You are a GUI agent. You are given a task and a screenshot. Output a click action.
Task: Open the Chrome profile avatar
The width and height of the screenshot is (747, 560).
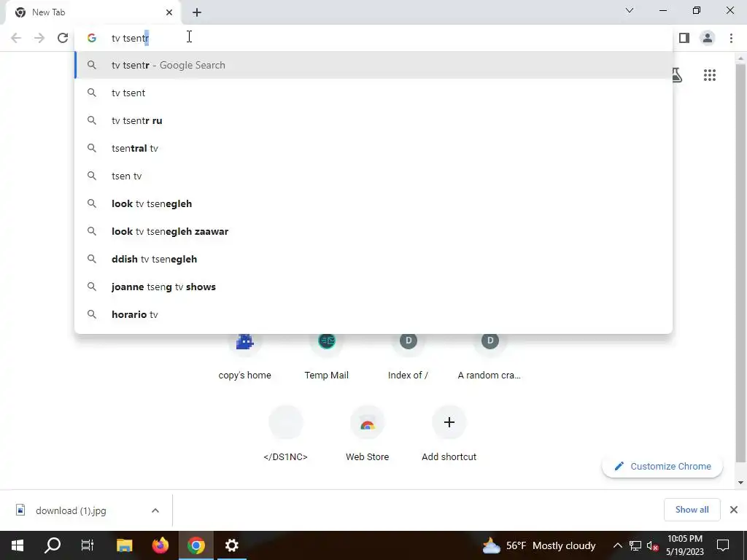coord(708,38)
